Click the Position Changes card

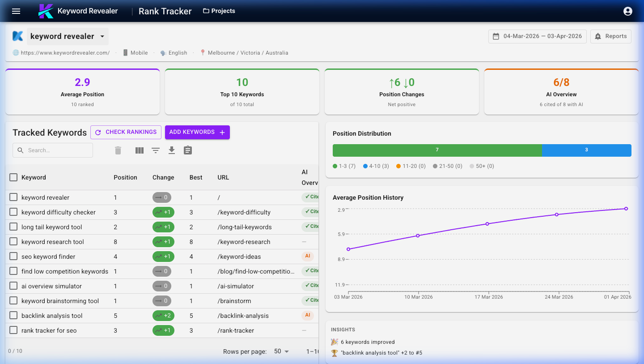click(x=402, y=92)
